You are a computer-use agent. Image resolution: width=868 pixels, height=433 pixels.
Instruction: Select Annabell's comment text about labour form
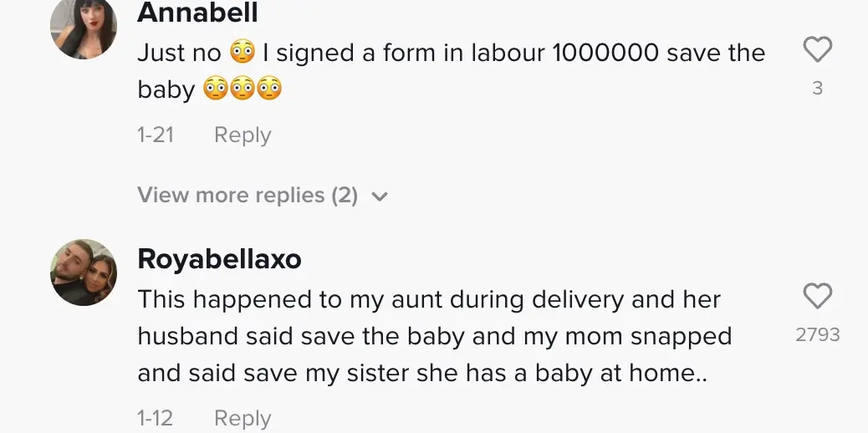(452, 53)
